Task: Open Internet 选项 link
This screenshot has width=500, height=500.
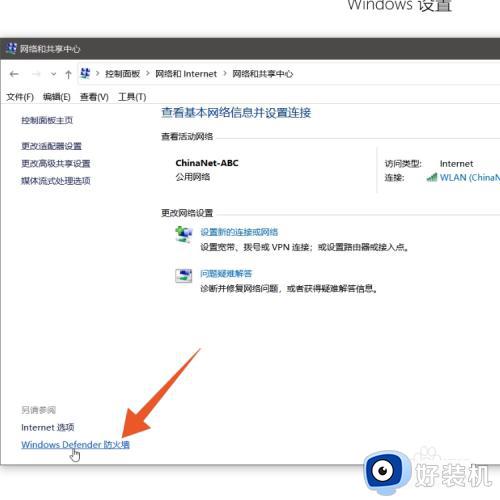Action: click(x=48, y=427)
